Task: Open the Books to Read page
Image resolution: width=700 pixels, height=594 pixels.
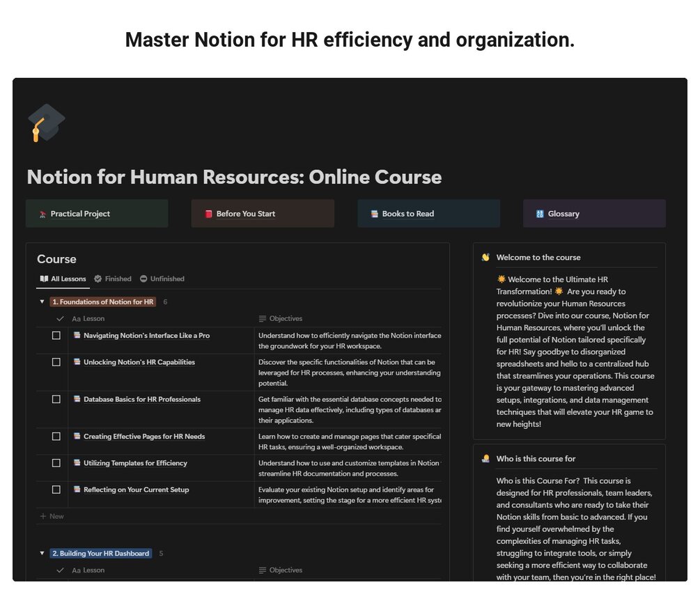Action: [x=428, y=214]
